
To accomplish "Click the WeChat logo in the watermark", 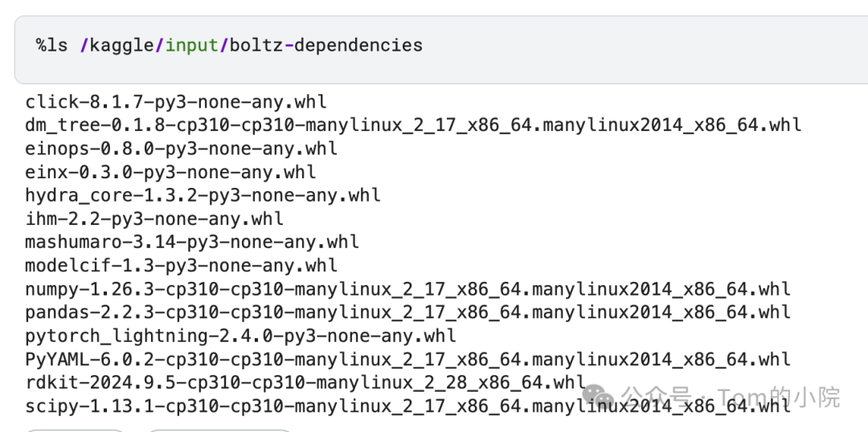I will (x=598, y=396).
